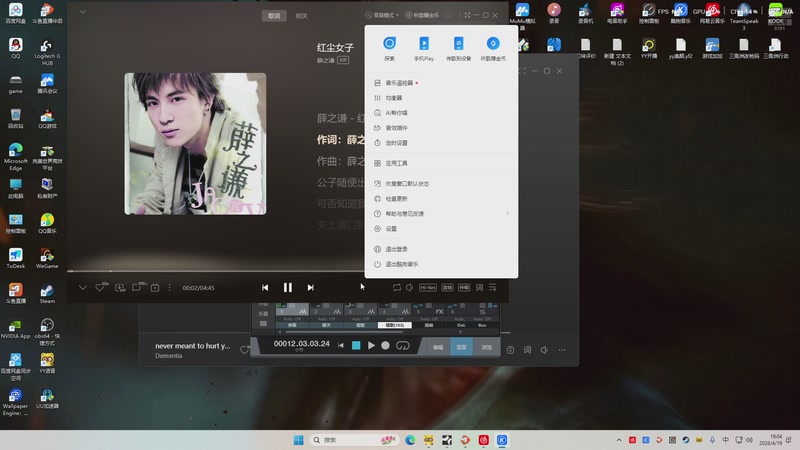
Task: Open 应用工具 app tools entry
Action: [441, 163]
